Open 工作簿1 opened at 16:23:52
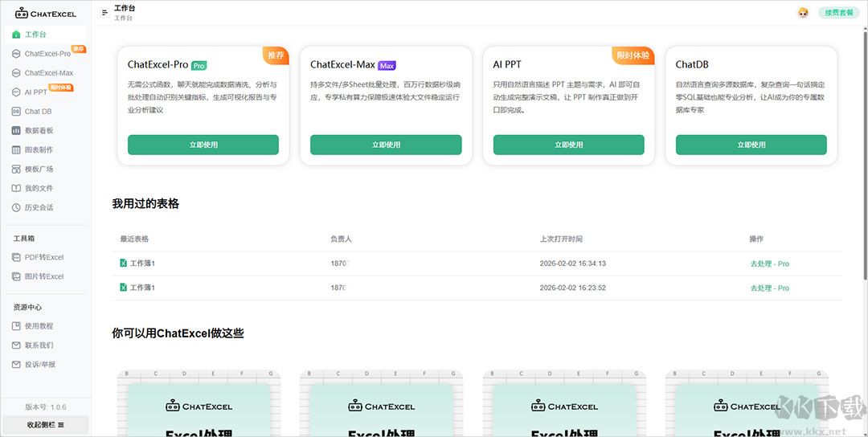Viewport: 868px width, 437px height. (x=142, y=288)
